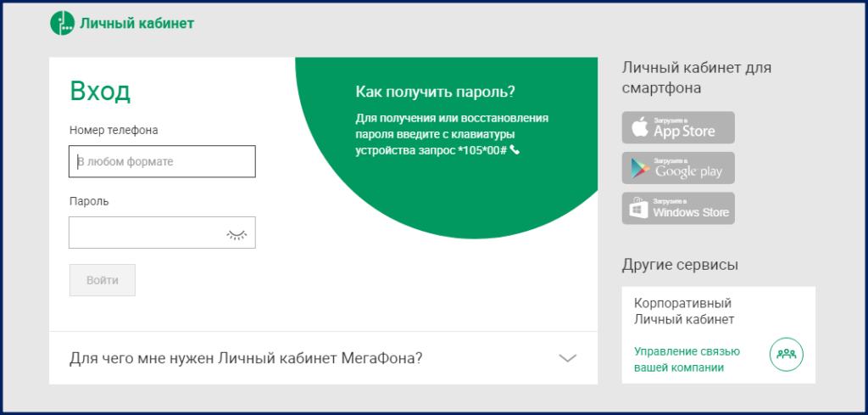Click the "App Store" text on download badge
Viewport: 868px width, 415px height.
tap(684, 132)
